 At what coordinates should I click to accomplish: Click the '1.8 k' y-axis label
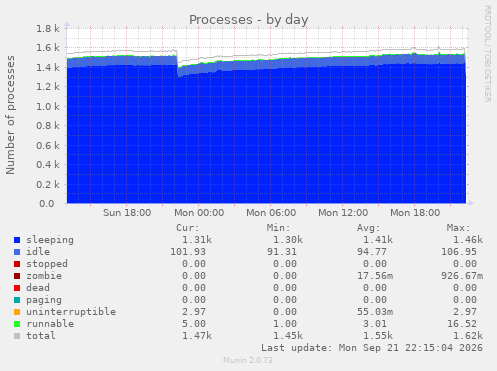(48, 29)
